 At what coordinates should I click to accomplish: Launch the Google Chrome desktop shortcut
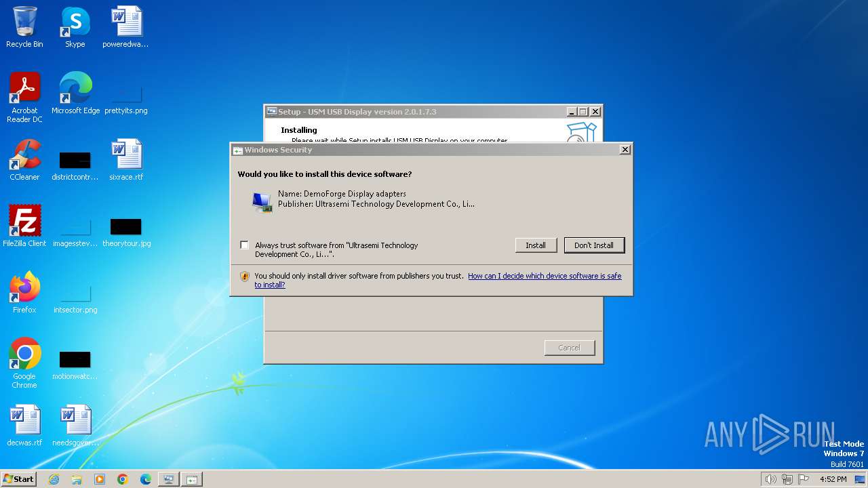click(x=24, y=363)
